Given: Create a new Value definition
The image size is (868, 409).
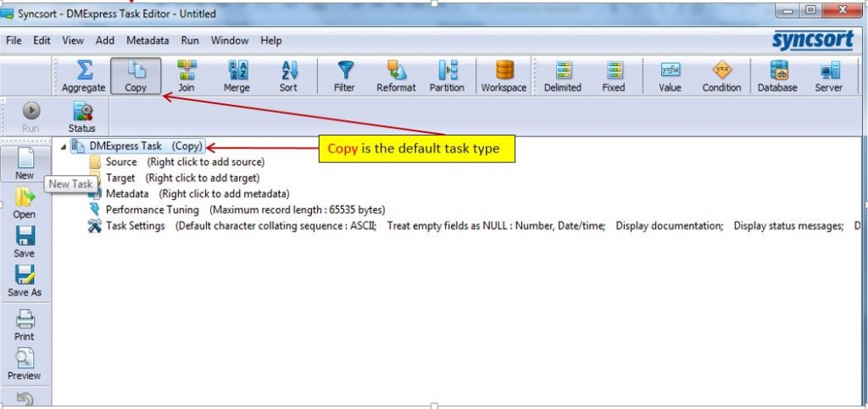Looking at the screenshot, I should [x=670, y=76].
